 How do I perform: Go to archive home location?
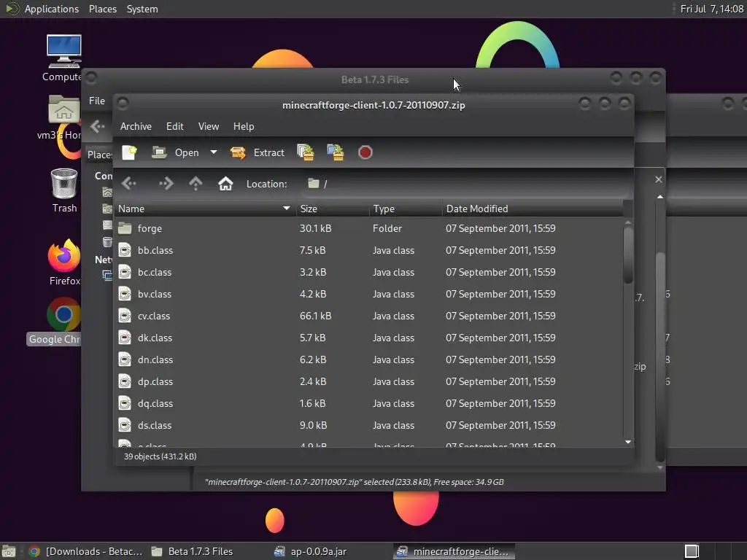(x=225, y=183)
